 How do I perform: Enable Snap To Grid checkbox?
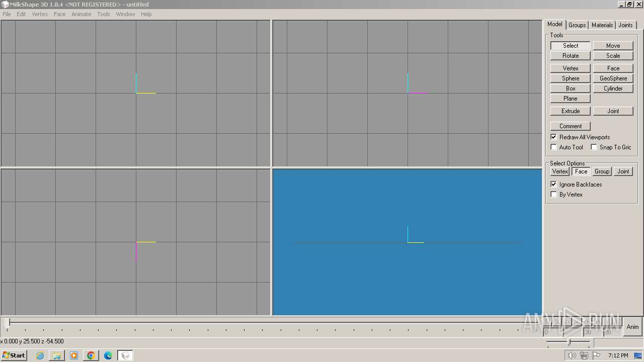[594, 147]
